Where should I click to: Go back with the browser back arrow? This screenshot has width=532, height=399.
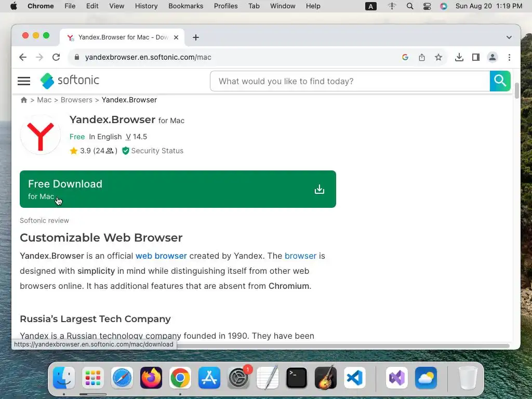tap(23, 57)
